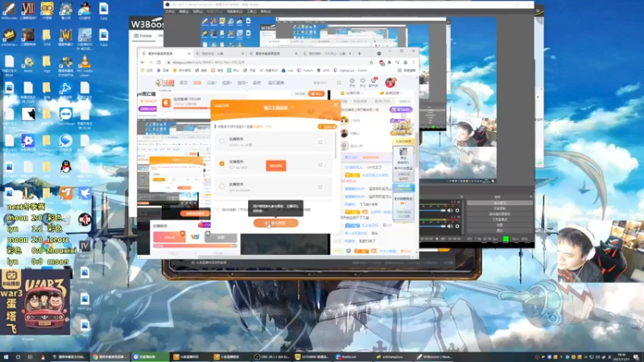
Task: Close the orange prediction dialog
Action: [x=336, y=105]
